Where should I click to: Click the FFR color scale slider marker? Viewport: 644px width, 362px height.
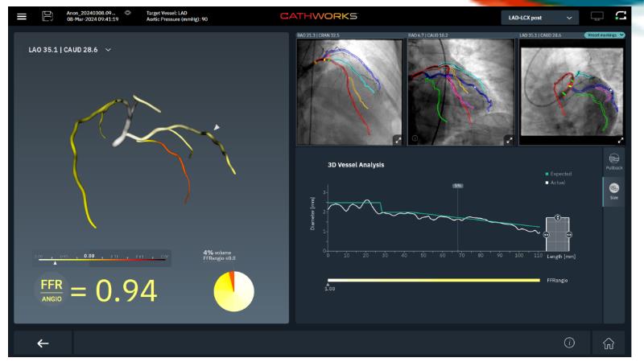coord(55,262)
